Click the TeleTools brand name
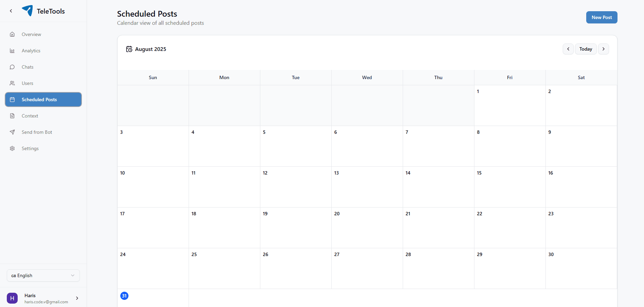This screenshot has height=307, width=644. click(x=51, y=11)
